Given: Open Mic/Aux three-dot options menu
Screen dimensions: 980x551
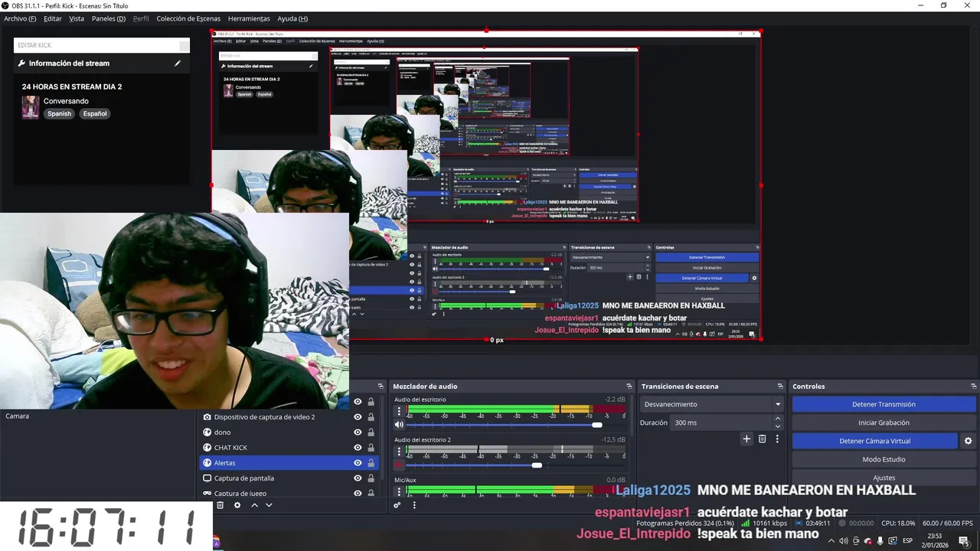Looking at the screenshot, I should pyautogui.click(x=399, y=490).
